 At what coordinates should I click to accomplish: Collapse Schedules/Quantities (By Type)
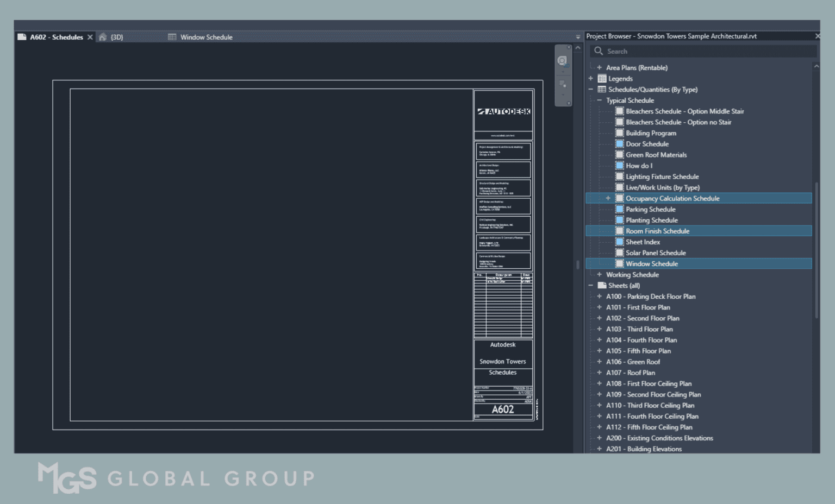click(591, 89)
